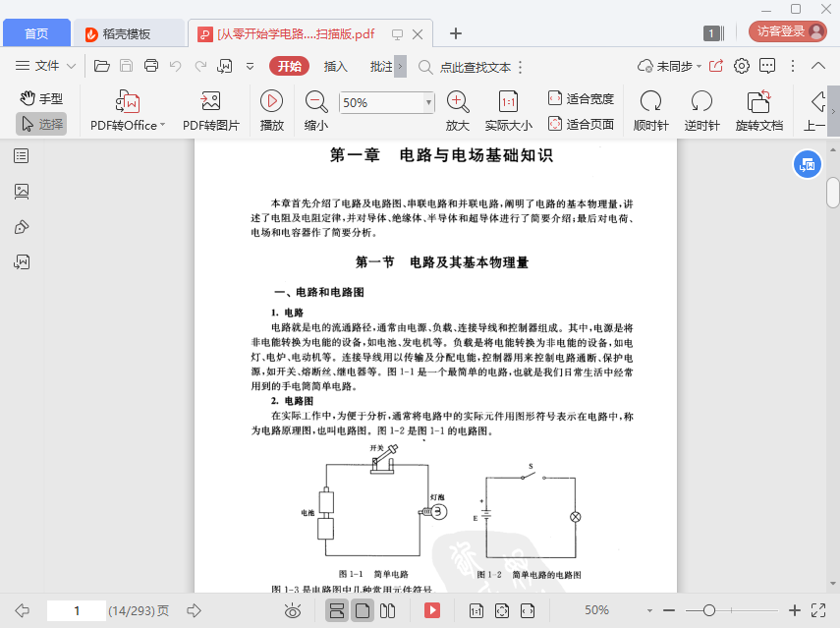Click the red play button in status bar
Screen dimensions: 840x628
432,610
